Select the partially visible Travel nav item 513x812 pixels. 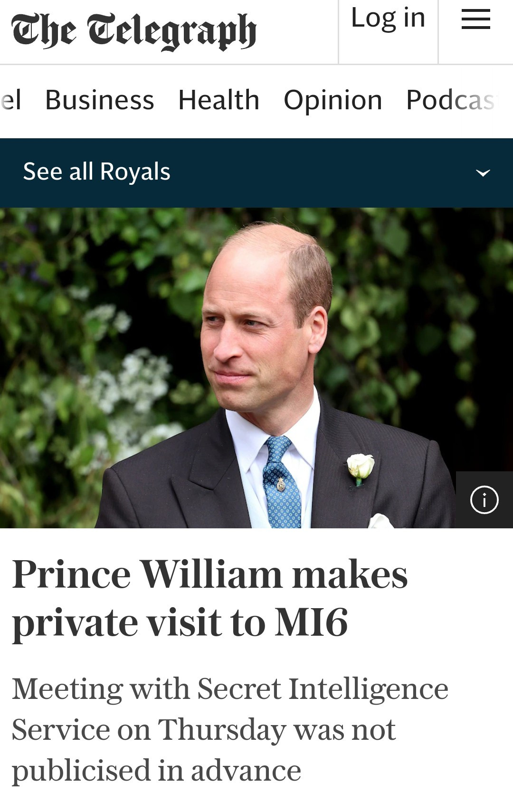pyautogui.click(x=10, y=100)
